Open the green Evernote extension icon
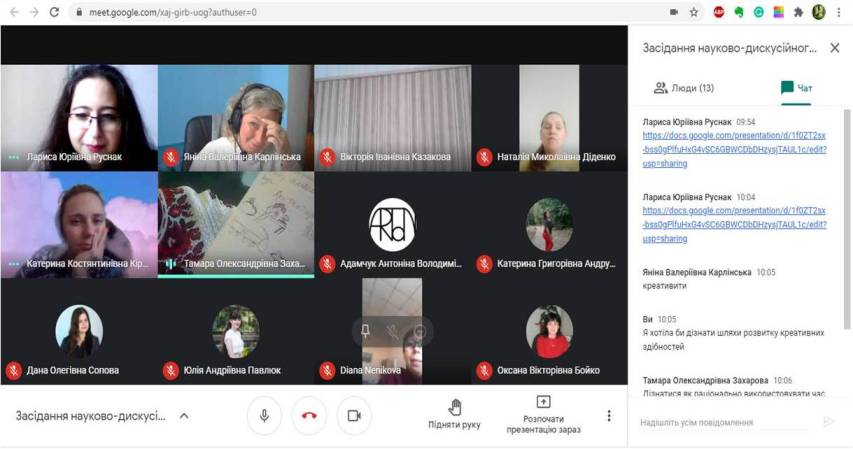 click(x=739, y=12)
